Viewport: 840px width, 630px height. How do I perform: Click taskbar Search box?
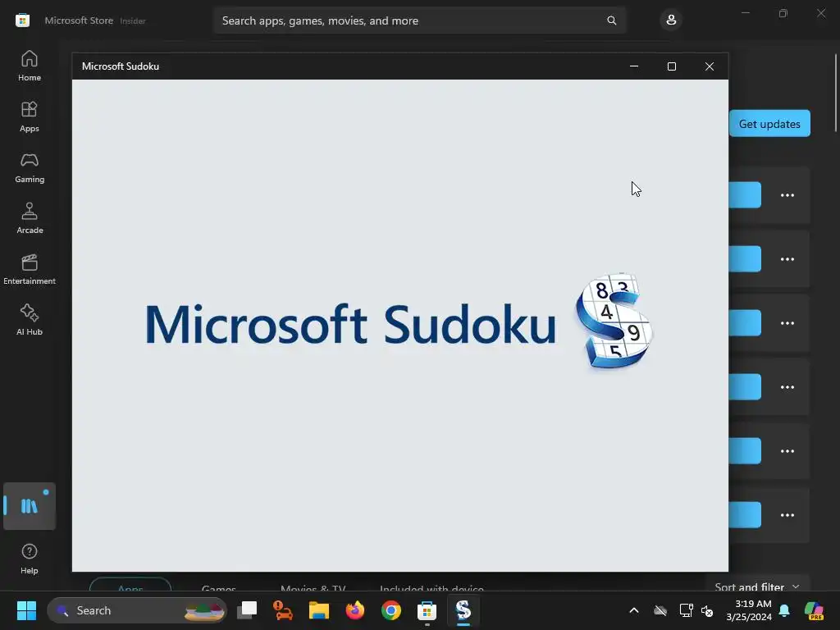click(137, 610)
